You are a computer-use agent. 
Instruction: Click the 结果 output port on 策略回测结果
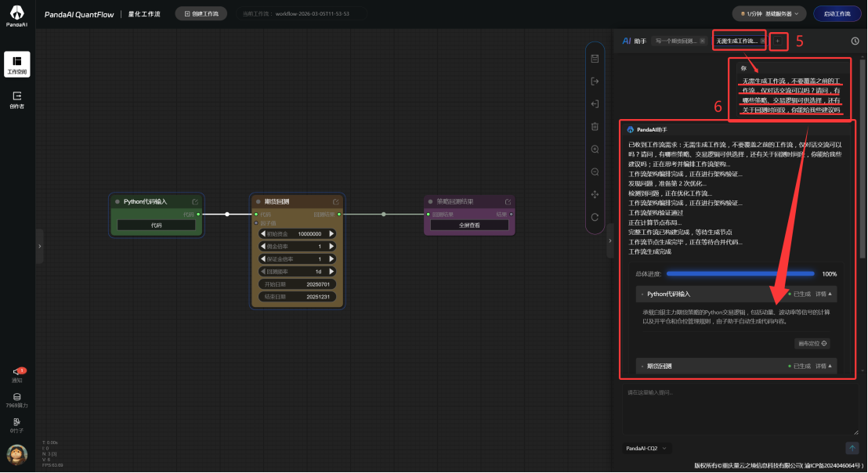511,214
